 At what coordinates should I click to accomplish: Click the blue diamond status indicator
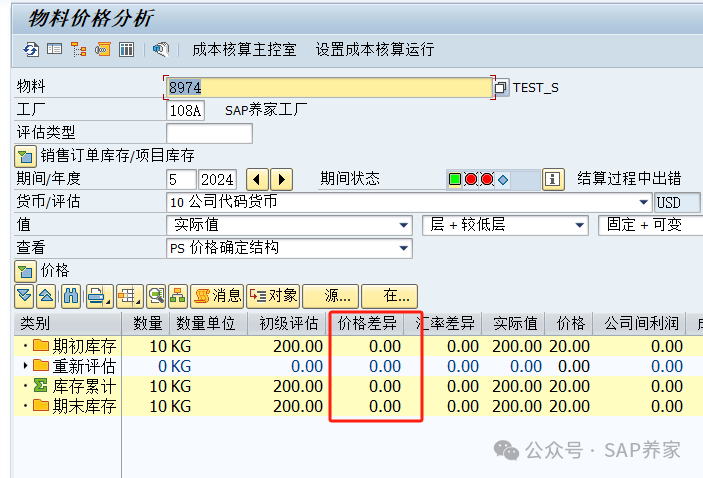pyautogui.click(x=503, y=180)
